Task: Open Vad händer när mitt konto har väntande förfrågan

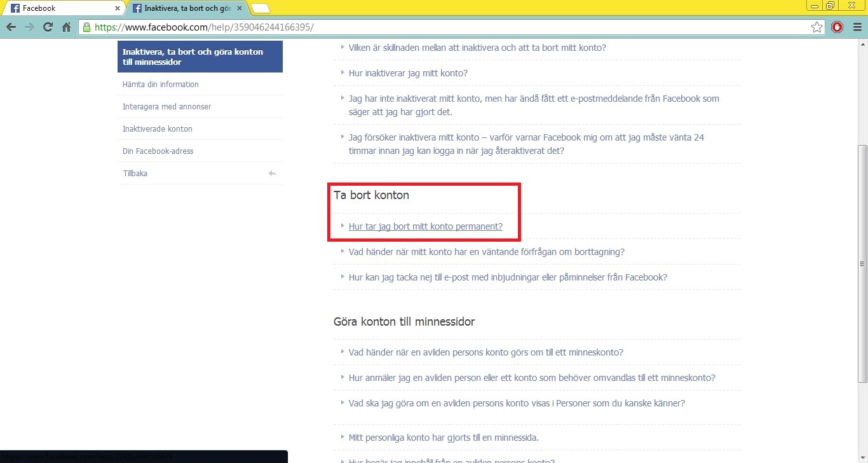Action: pos(486,252)
